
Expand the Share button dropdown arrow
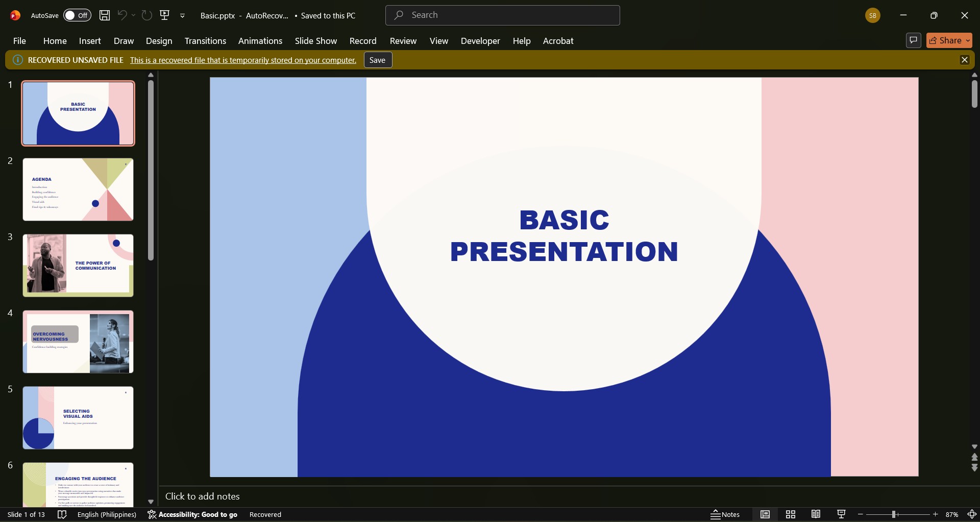point(968,40)
